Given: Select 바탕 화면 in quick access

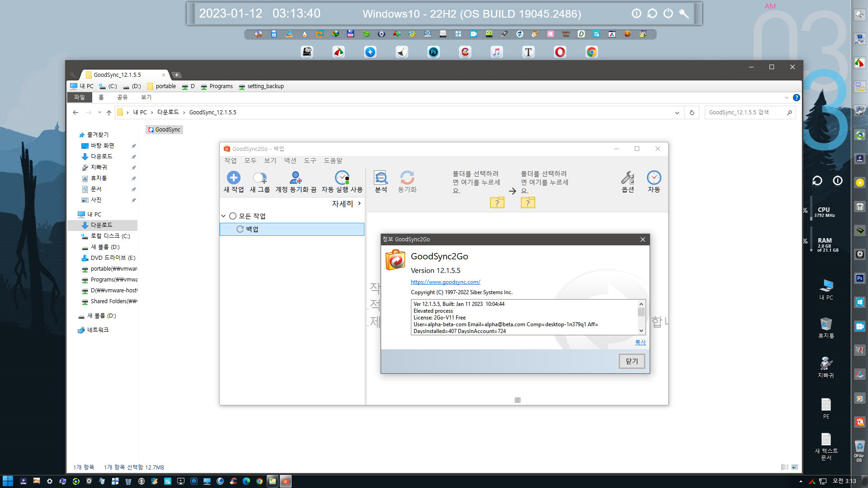Looking at the screenshot, I should tap(98, 145).
